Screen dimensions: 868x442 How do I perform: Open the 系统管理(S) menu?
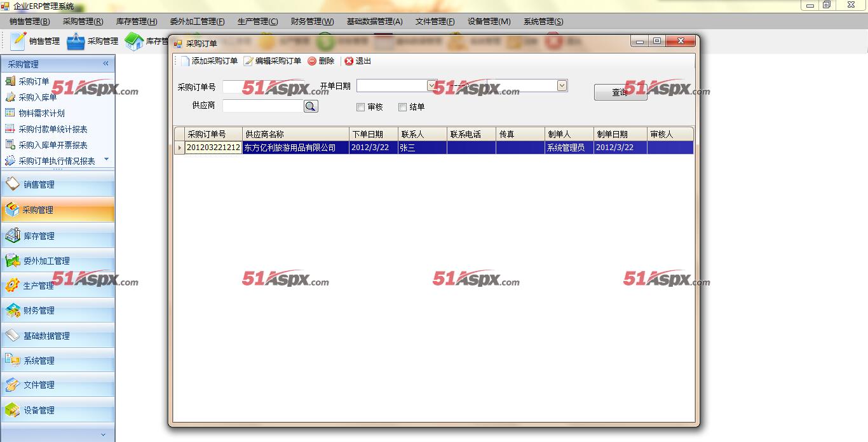tap(543, 22)
